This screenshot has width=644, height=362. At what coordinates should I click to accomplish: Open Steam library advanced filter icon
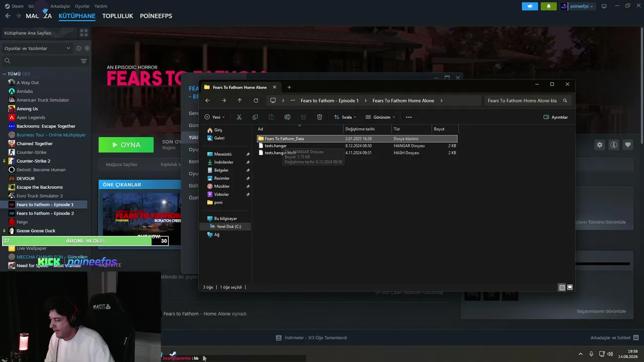point(84,61)
